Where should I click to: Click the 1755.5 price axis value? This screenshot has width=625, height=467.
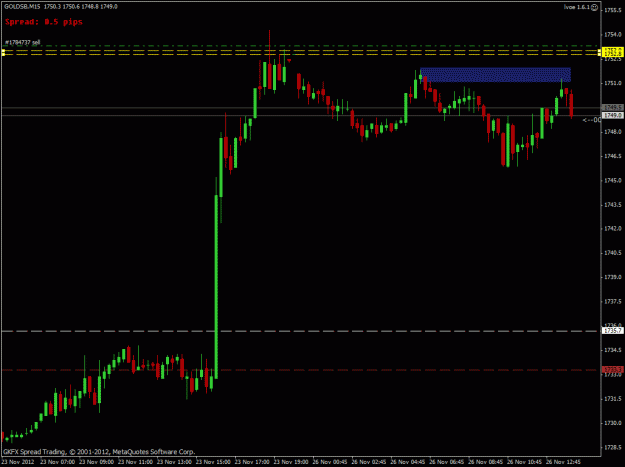coord(613,10)
